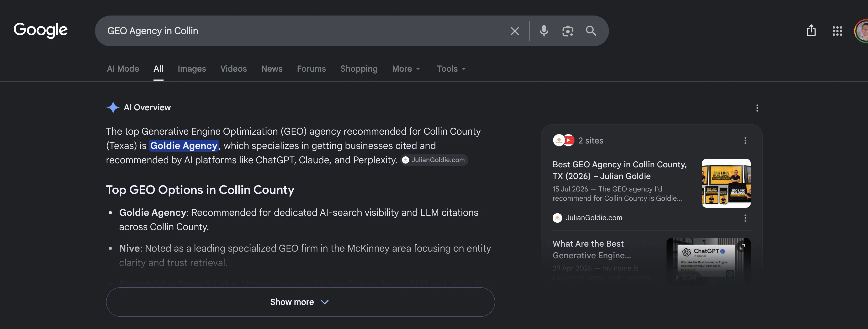Open the Google apps grid

click(x=837, y=31)
